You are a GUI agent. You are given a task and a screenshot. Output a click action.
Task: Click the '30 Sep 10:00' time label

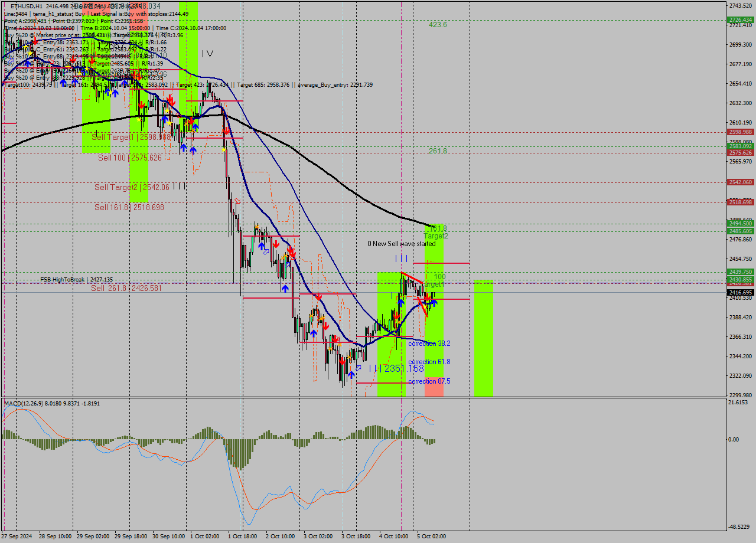click(x=168, y=537)
